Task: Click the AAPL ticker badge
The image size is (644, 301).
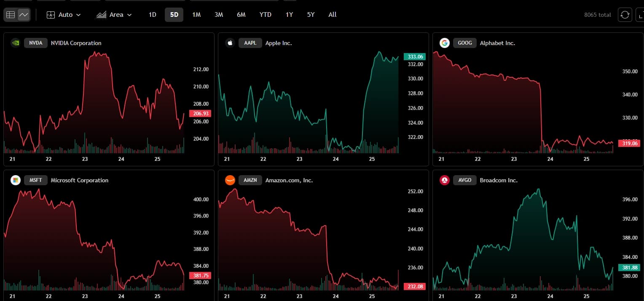Action: 250,43
